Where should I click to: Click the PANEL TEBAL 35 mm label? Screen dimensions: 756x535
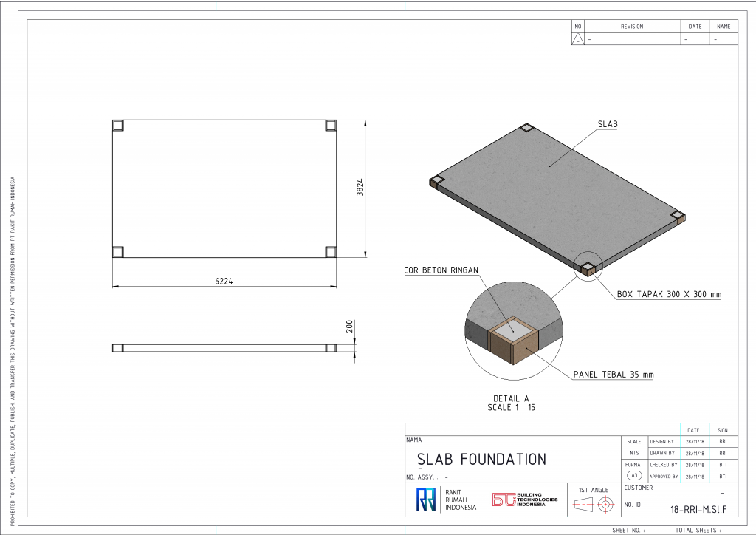[x=614, y=375]
